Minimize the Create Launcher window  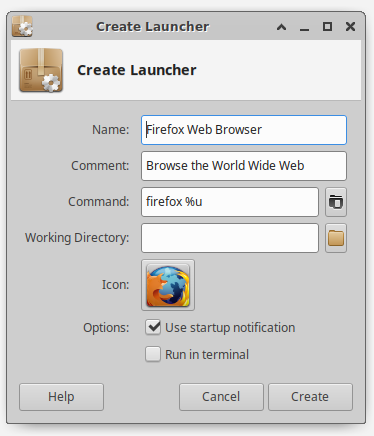click(x=304, y=29)
